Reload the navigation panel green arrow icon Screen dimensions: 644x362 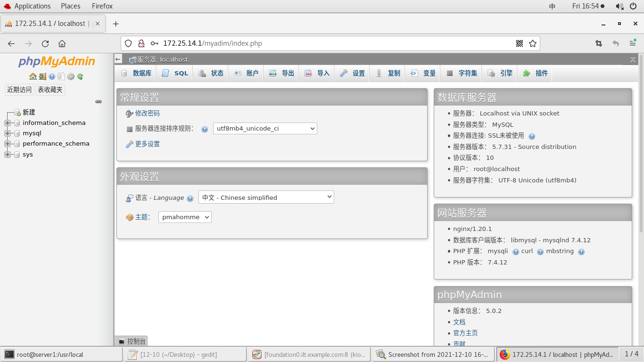(80, 76)
